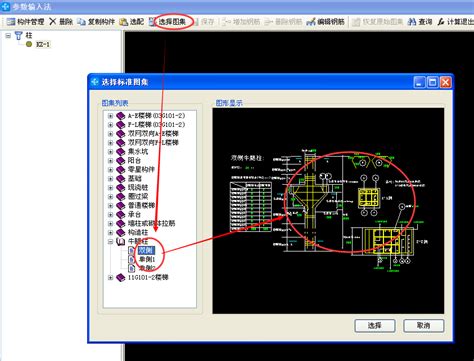Expand the 零星构件 node
474x361 pixels.
coord(110,170)
